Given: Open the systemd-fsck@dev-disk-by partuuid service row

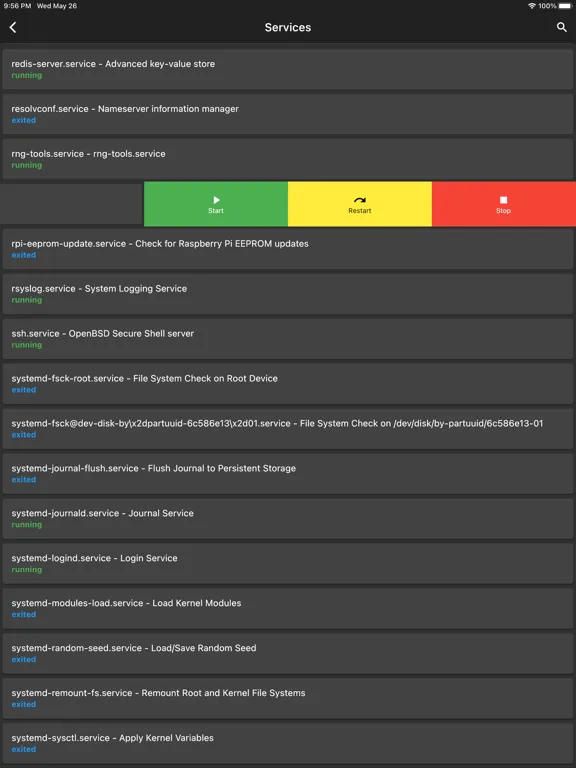Looking at the screenshot, I should click(x=288, y=429).
